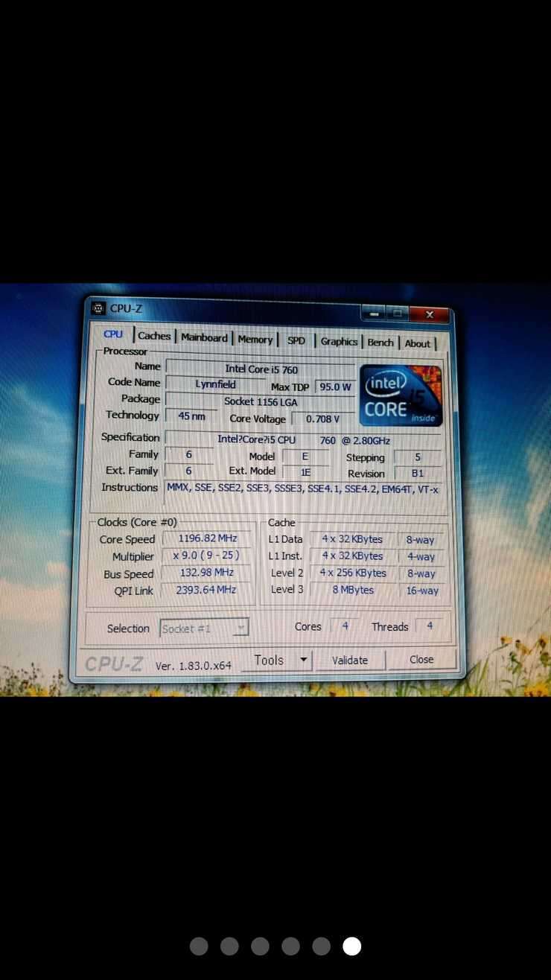Image resolution: width=551 pixels, height=980 pixels.
Task: Click the Max TDP value '95.0 W'
Action: 335,387
